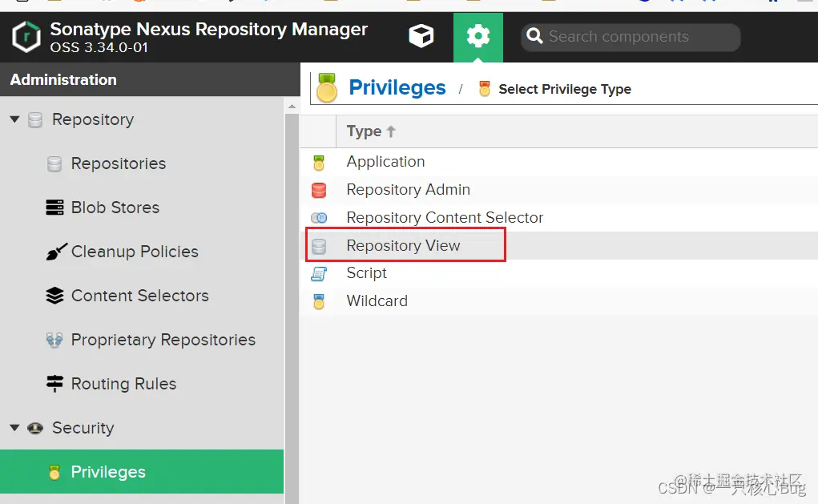This screenshot has width=818, height=504.
Task: Click the Privileges sidebar medal icon
Action: point(54,472)
